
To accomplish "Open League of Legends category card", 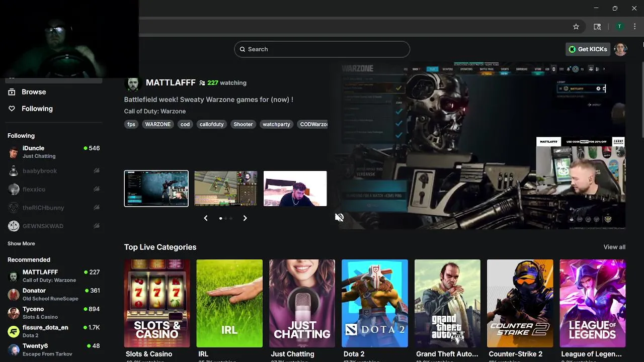I will point(593,303).
